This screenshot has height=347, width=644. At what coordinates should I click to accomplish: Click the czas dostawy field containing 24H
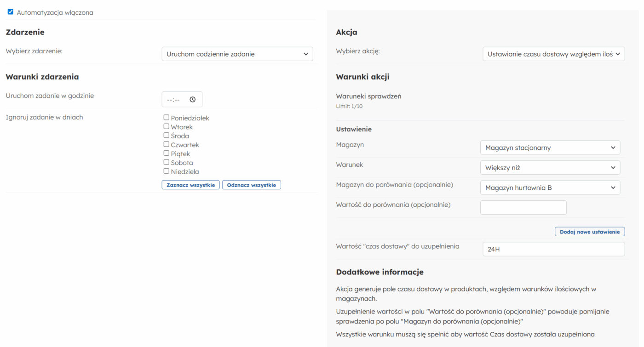coord(553,249)
